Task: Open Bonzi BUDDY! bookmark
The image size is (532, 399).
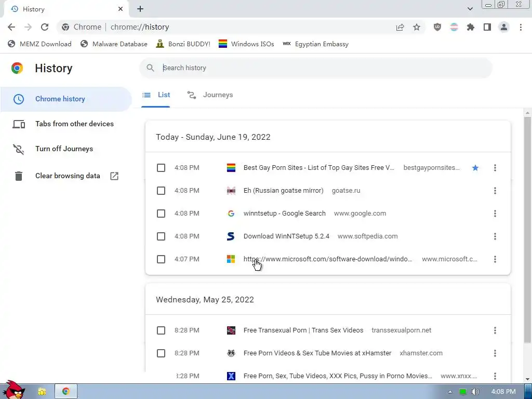Action: 183,44
